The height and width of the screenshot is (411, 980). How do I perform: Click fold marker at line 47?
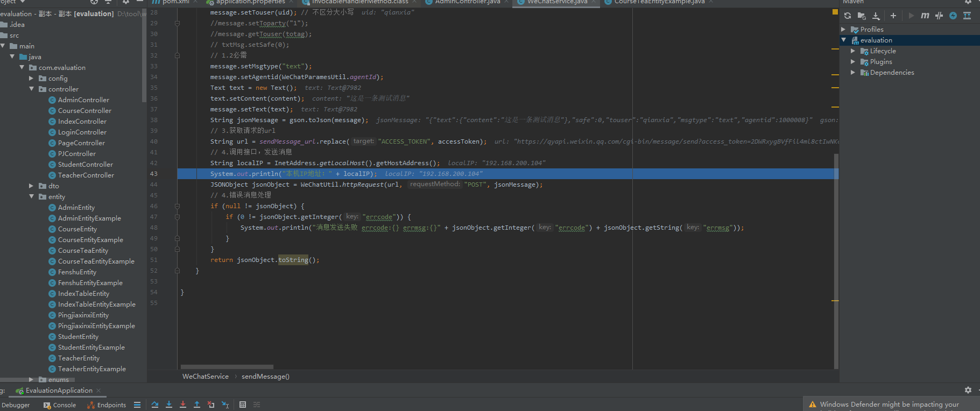click(x=177, y=217)
